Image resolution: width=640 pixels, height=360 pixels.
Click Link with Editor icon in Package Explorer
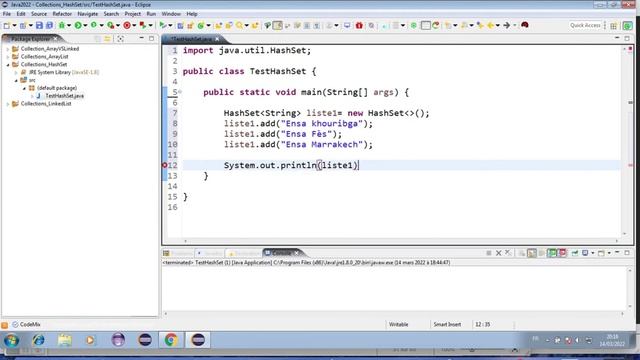pos(107,38)
